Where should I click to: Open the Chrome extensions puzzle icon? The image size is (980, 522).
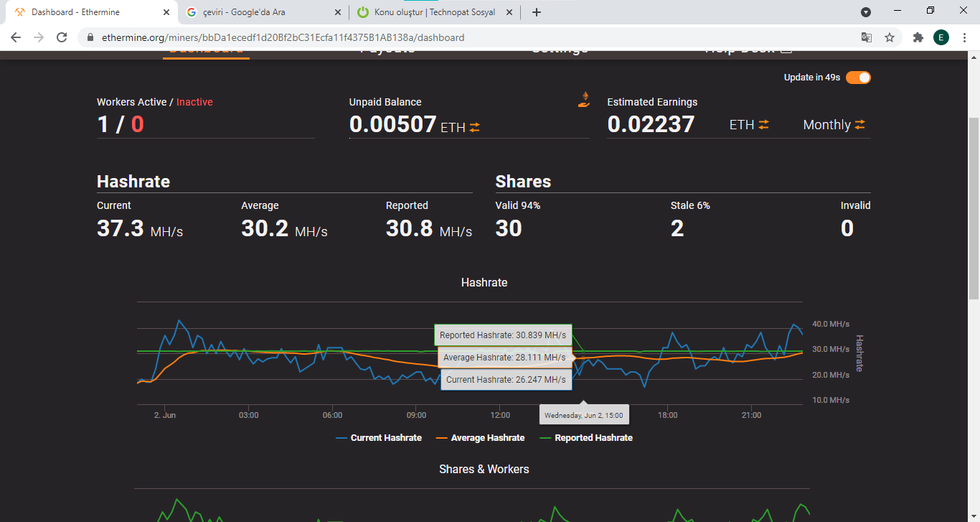pyautogui.click(x=918, y=37)
